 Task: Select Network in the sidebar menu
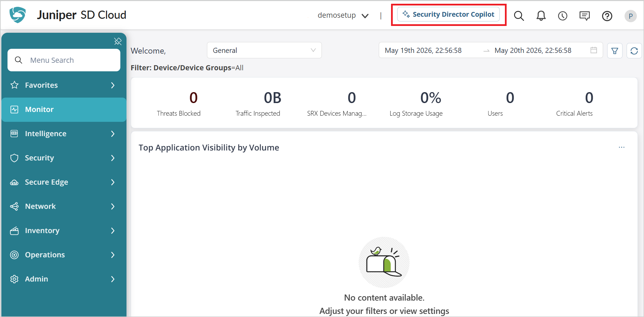[64, 206]
